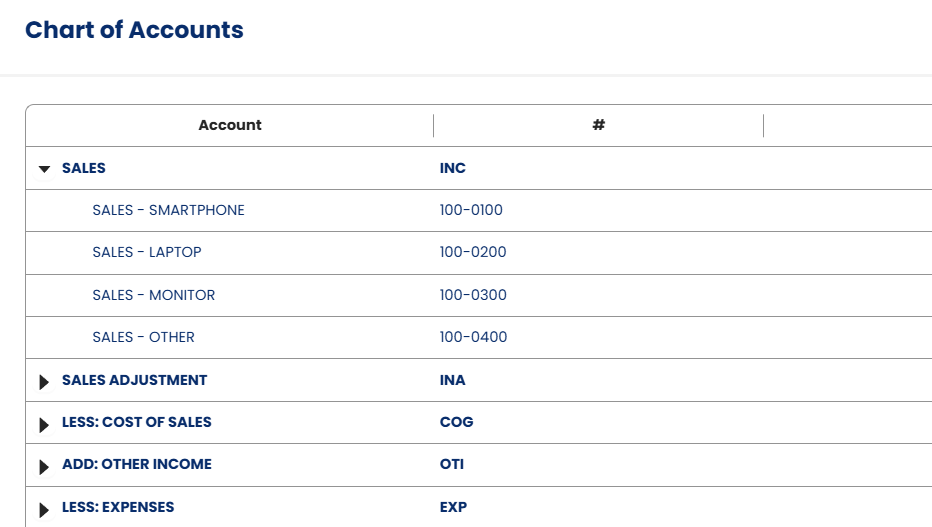Click the SALES - OTHER account
The image size is (932, 527).
pyautogui.click(x=143, y=337)
